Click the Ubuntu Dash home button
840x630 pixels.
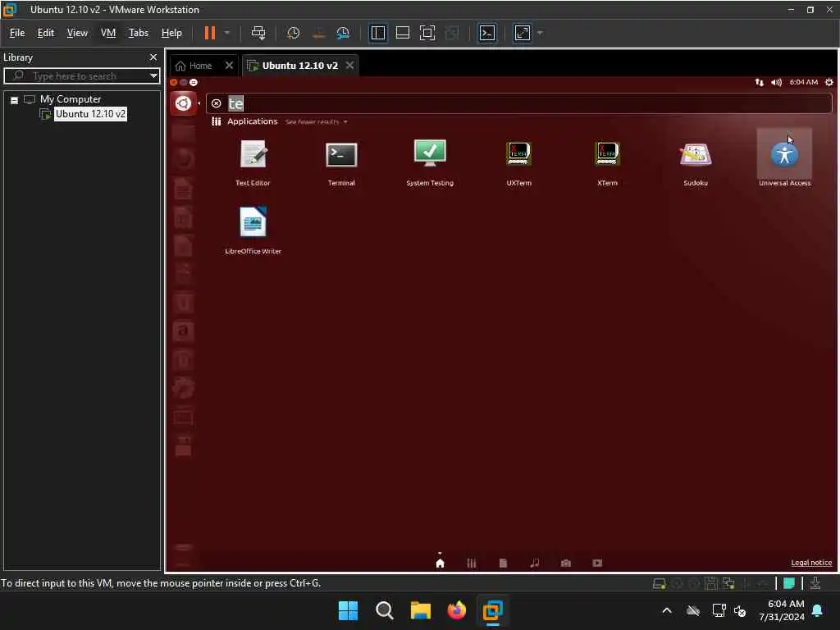click(x=183, y=103)
